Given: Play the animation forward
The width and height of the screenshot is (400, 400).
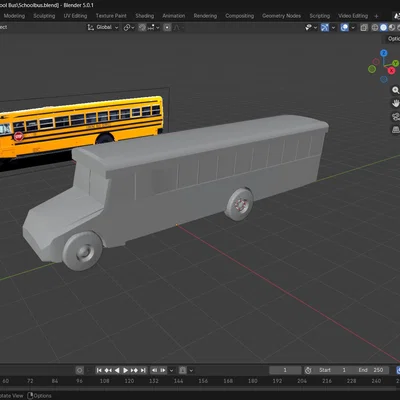Looking at the screenshot, I should coord(125,370).
